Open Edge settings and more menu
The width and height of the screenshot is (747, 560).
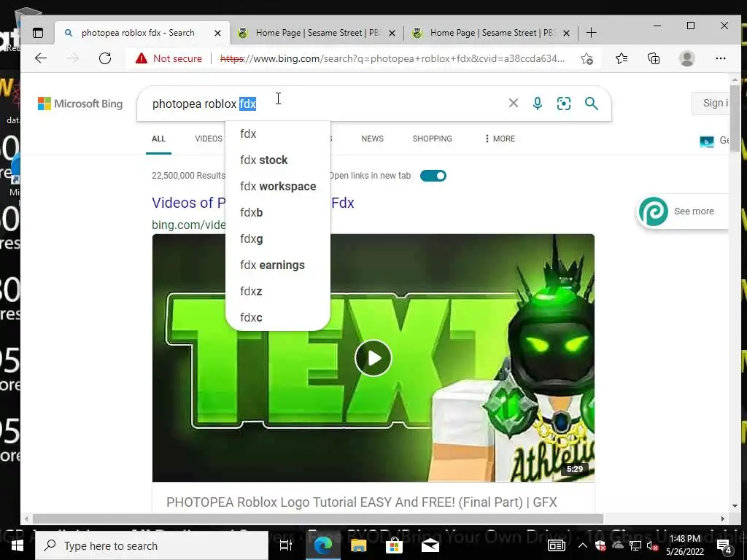tap(720, 58)
